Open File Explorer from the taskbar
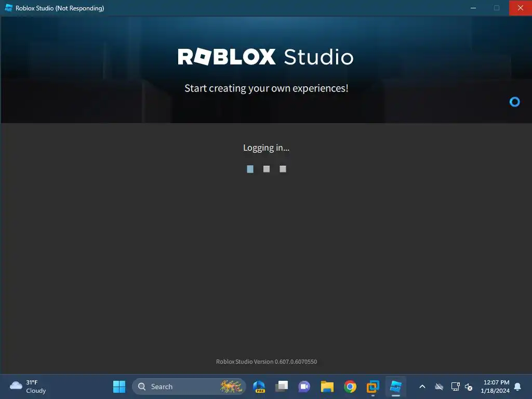The width and height of the screenshot is (532, 399). pyautogui.click(x=327, y=387)
